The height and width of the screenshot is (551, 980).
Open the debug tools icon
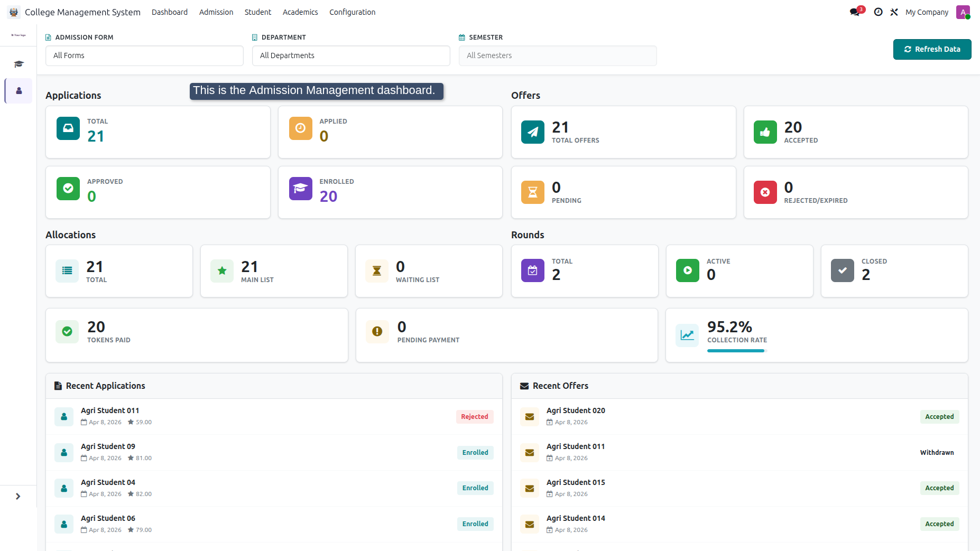click(x=894, y=12)
